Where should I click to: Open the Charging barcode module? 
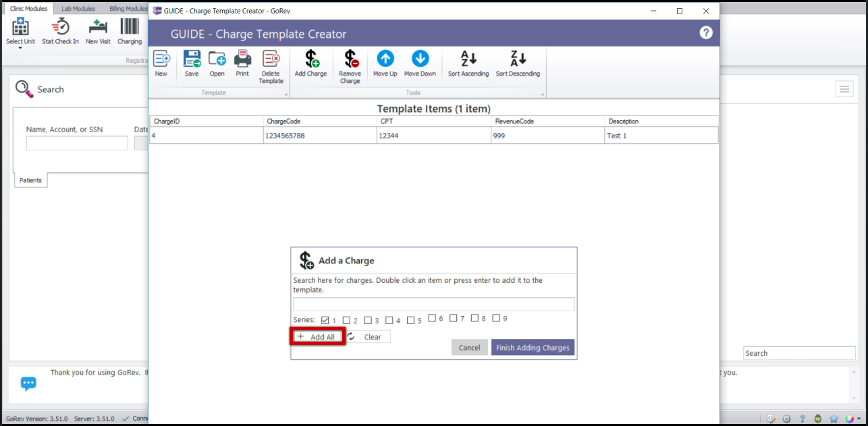tap(130, 31)
